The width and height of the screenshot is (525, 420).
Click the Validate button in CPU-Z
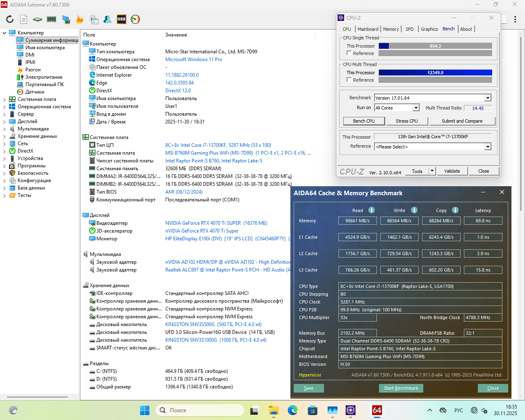coord(452,171)
